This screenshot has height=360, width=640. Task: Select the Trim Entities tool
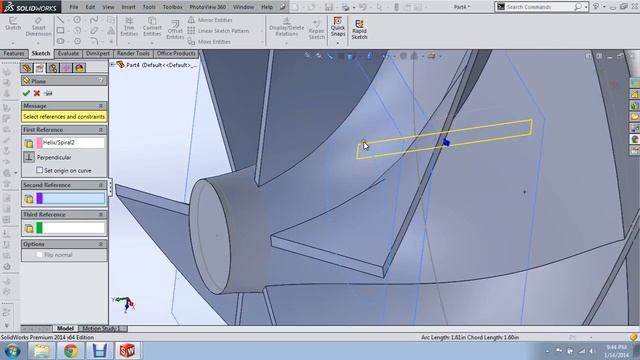[x=129, y=27]
